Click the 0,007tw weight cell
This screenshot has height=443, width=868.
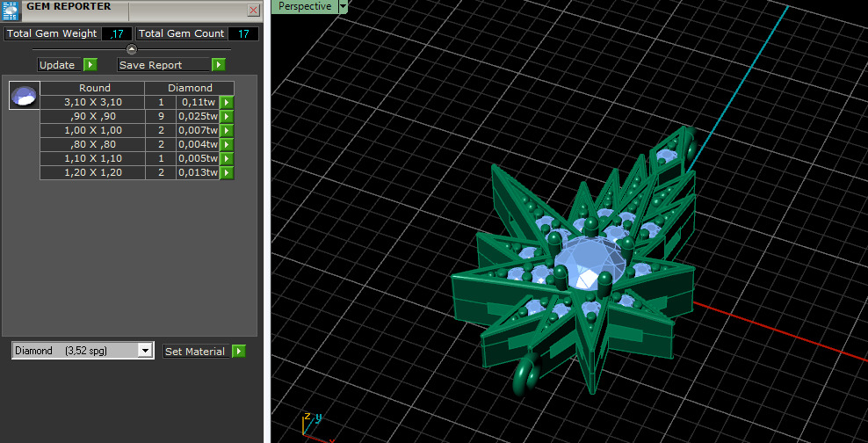click(x=198, y=131)
